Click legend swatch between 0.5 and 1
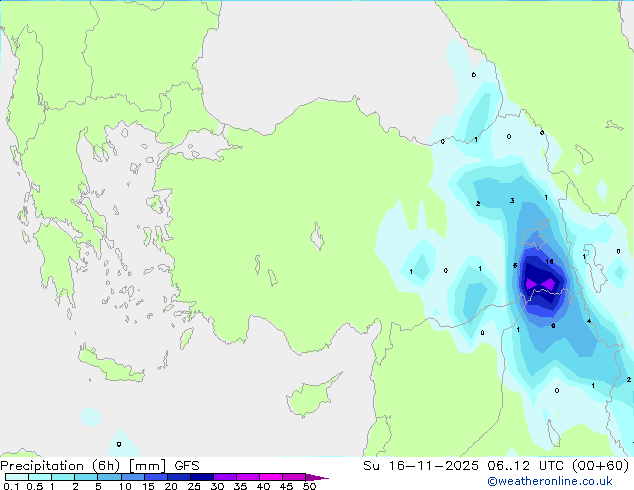This screenshot has height=490, width=634. [x=40, y=477]
